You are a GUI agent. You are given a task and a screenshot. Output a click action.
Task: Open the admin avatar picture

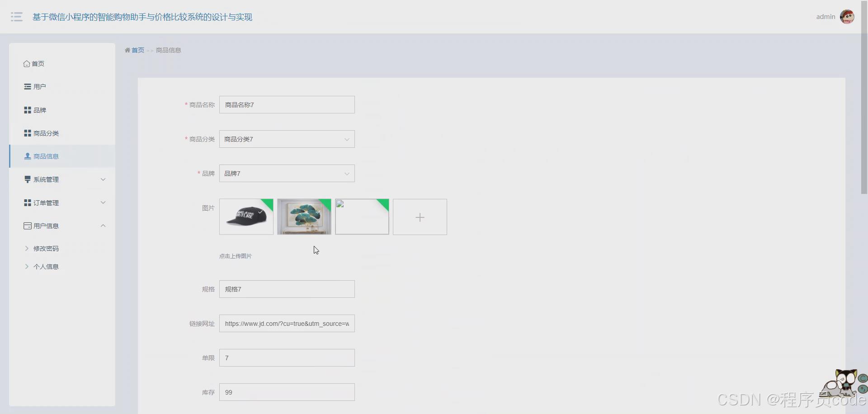coord(847,17)
